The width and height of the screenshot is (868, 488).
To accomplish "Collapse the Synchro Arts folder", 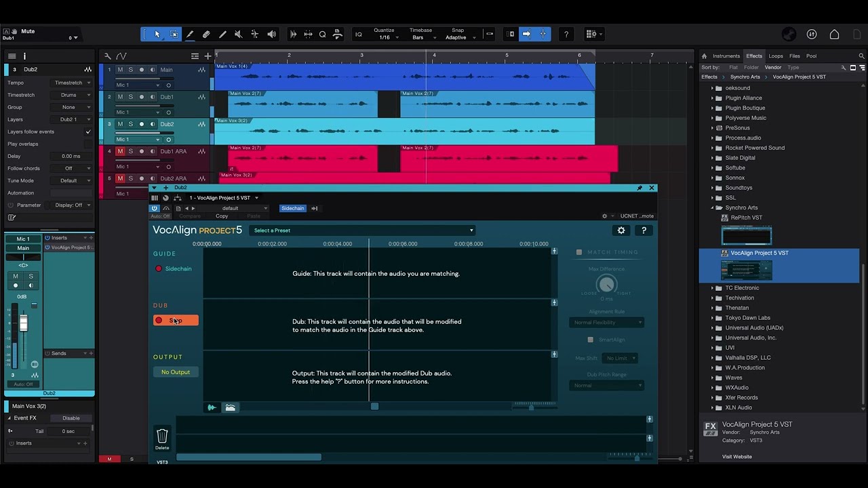I will (713, 207).
